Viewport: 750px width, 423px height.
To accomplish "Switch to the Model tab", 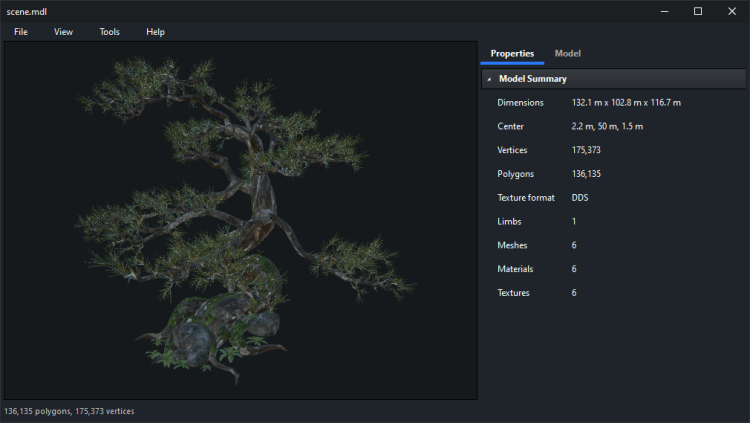I will tap(567, 53).
